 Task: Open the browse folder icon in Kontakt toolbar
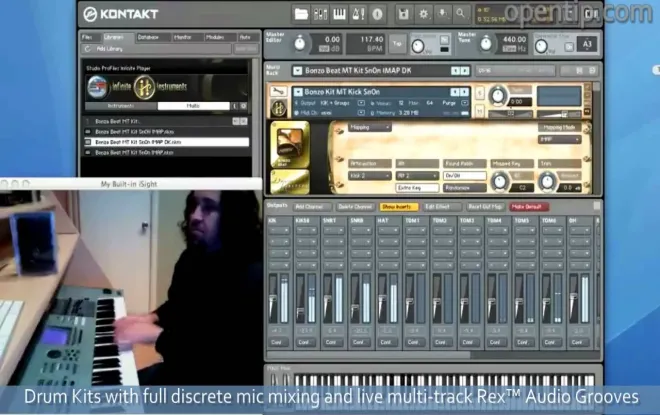301,14
